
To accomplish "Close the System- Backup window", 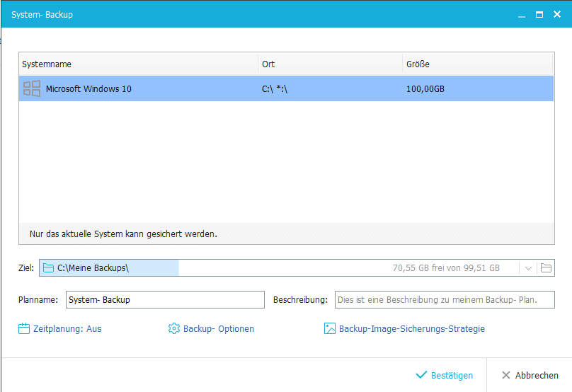I will pyautogui.click(x=557, y=15).
